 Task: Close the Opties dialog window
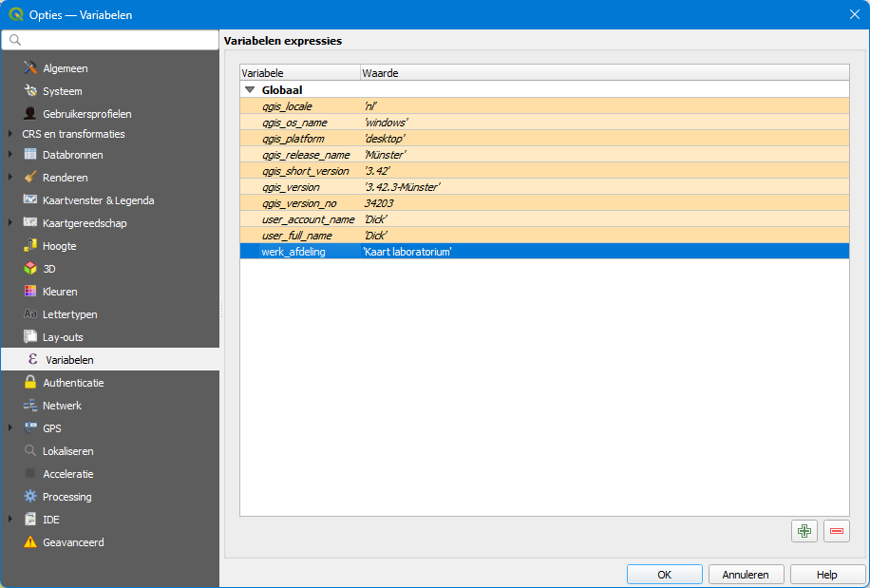(855, 14)
